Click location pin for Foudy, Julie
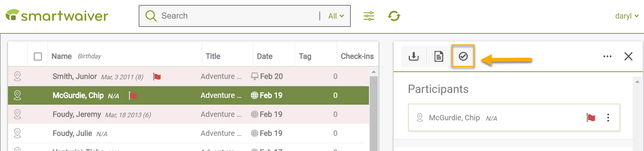The image size is (644, 151). [17, 133]
